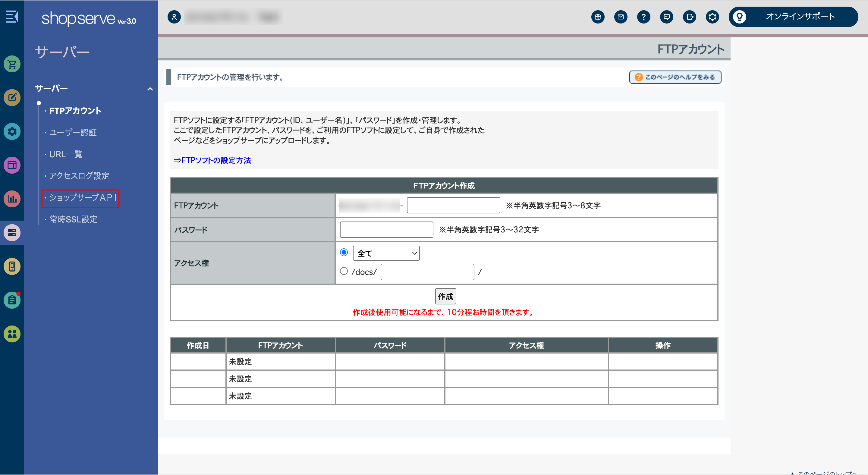Open ショップサーブAPI menu item
868x475 pixels.
[x=83, y=198]
